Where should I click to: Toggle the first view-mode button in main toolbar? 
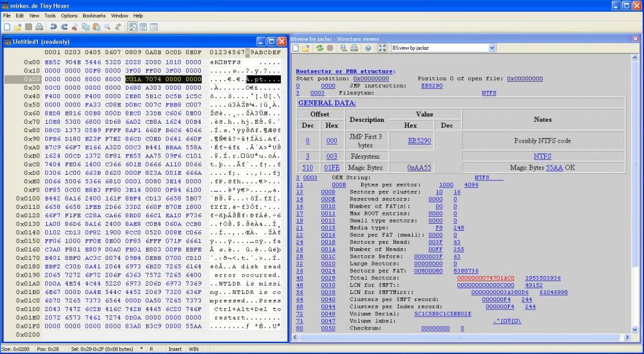click(x=132, y=27)
